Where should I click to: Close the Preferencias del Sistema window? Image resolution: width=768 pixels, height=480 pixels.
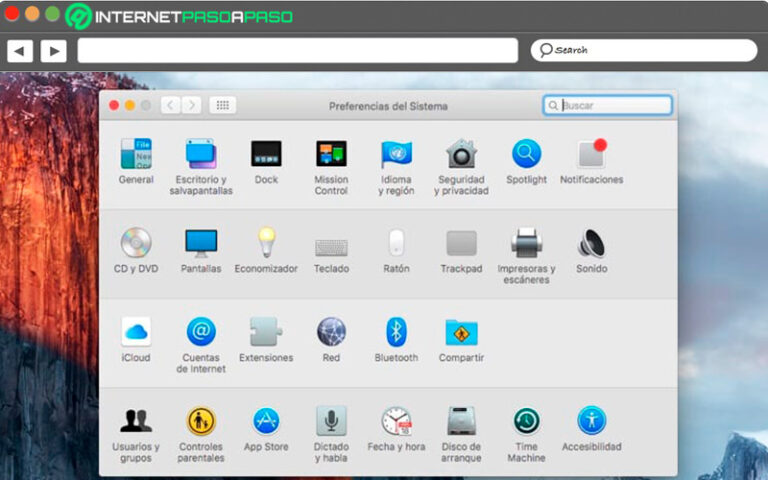point(114,105)
